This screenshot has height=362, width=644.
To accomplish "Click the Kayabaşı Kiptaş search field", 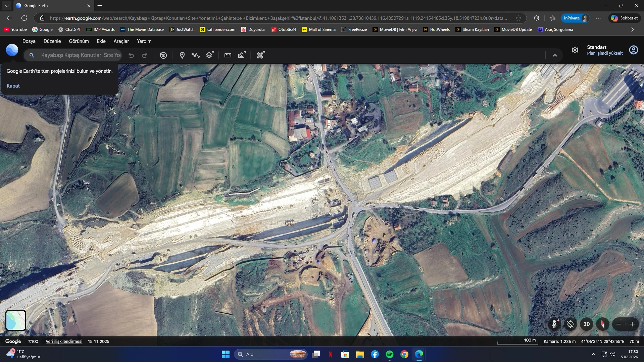I will (x=81, y=55).
